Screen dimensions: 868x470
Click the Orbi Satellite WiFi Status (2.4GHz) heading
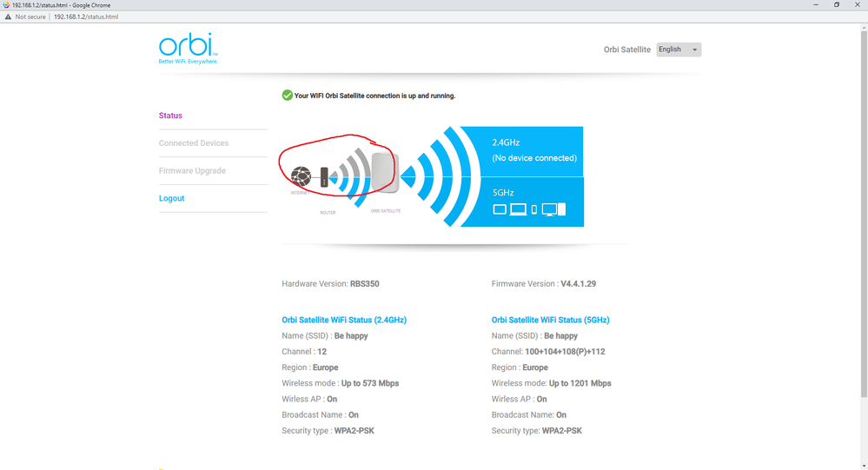click(344, 320)
